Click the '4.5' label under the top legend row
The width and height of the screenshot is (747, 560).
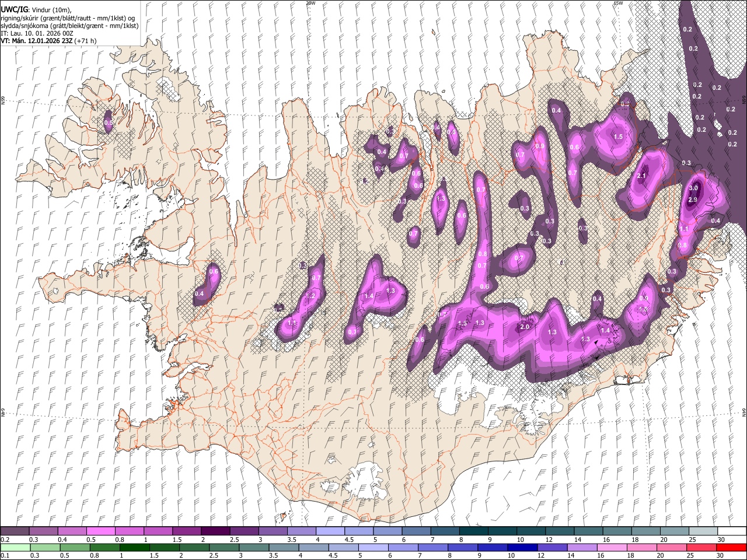(x=349, y=540)
